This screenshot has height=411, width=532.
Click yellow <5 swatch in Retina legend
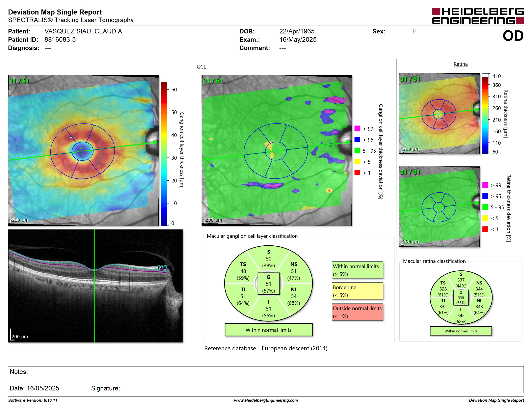pyautogui.click(x=485, y=218)
